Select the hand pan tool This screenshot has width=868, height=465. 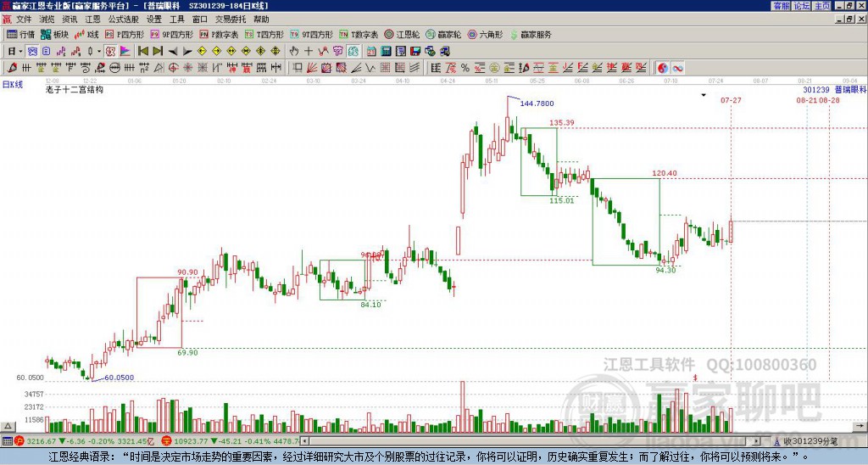coord(294,52)
